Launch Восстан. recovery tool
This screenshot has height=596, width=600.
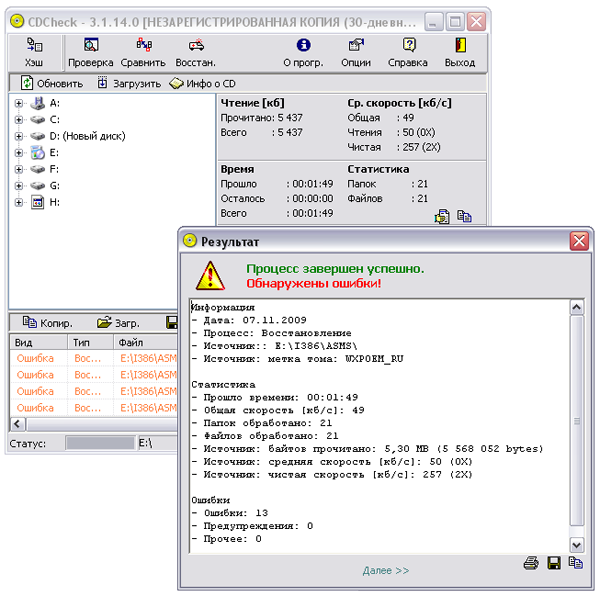tap(196, 52)
